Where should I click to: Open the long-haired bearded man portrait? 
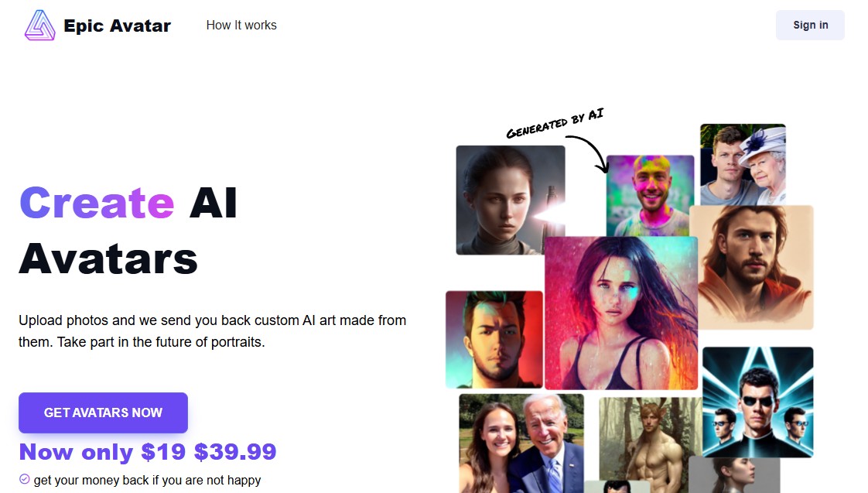(752, 268)
